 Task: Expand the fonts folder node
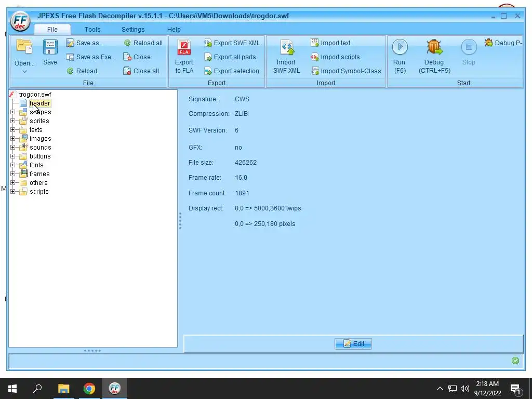point(13,165)
